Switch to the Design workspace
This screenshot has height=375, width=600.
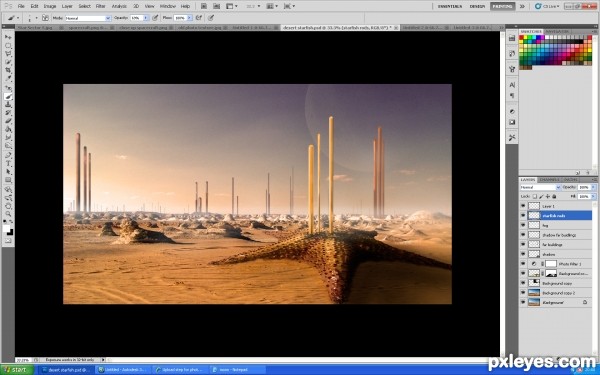coord(477,6)
